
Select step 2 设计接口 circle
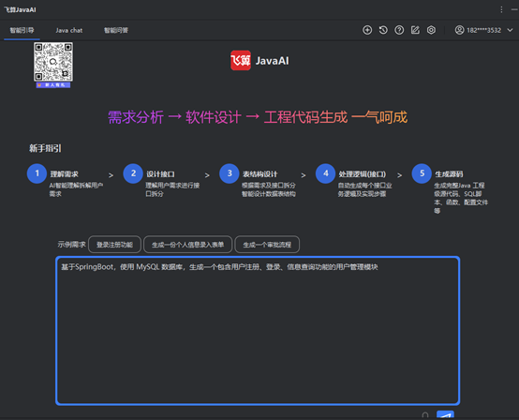tap(133, 173)
